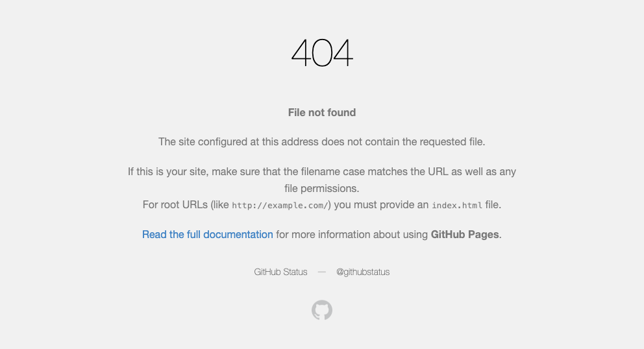Click the GitHub Octocat logo icon
The width and height of the screenshot is (644, 349).
(322, 310)
